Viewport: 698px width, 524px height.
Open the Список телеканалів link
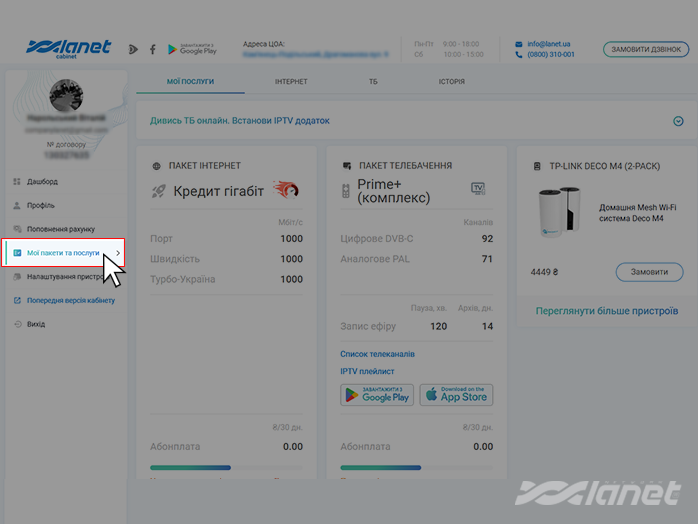click(377, 354)
